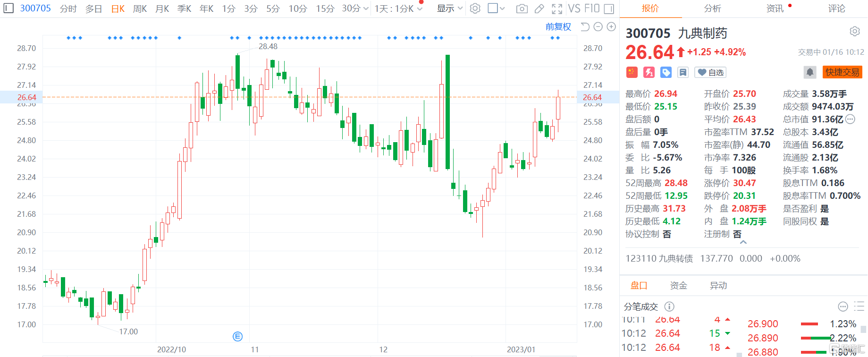Toggle the 前复权 price adjustment
Image resolution: width=868 pixels, height=357 pixels.
558,27
